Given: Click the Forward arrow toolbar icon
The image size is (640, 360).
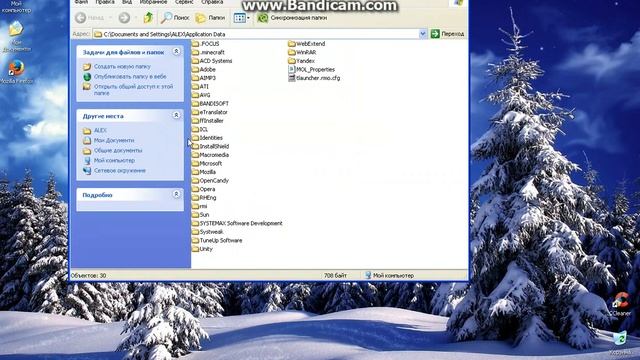Looking at the screenshot, I should (124, 18).
